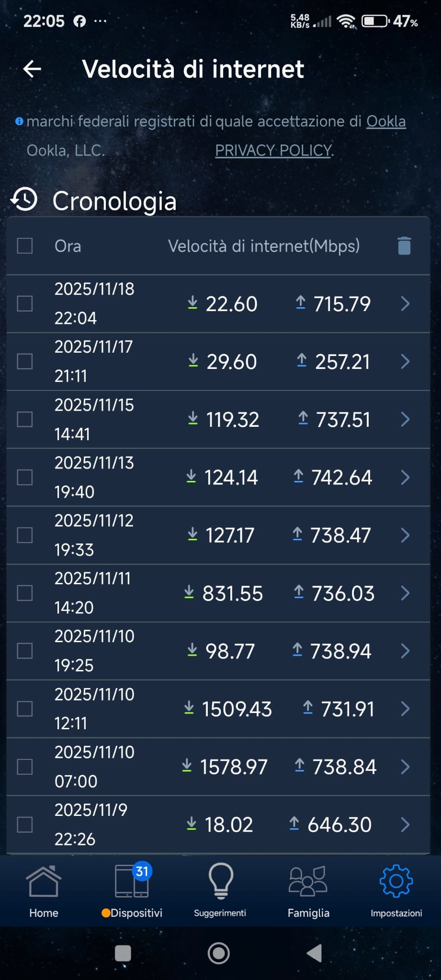The image size is (441, 980).
Task: Select checkbox for 2025/11/9 22:26 entry
Action: (25, 824)
